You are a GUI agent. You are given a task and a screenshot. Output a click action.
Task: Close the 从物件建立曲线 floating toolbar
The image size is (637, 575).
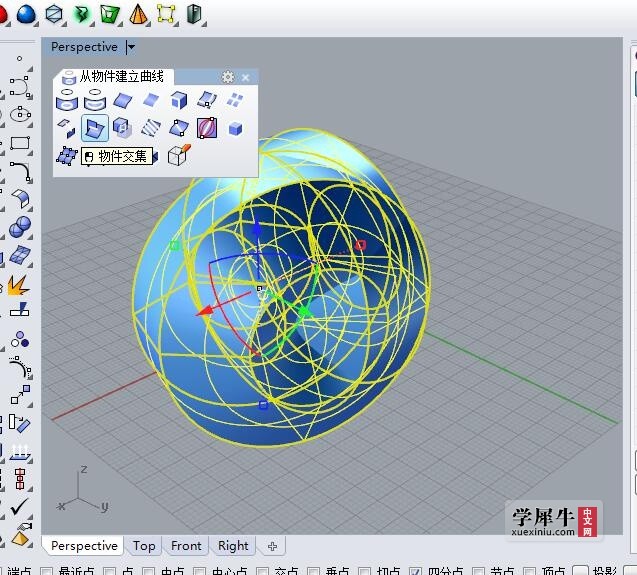tap(245, 77)
